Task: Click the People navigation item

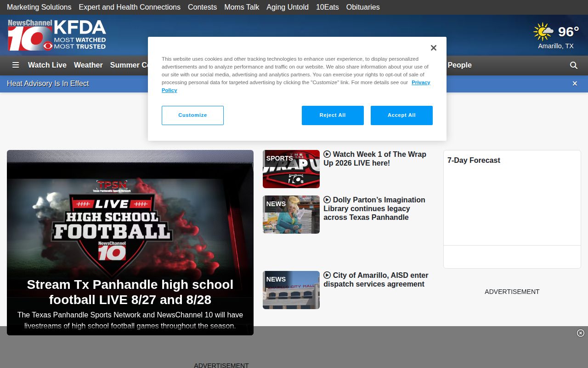Action: coord(459,65)
